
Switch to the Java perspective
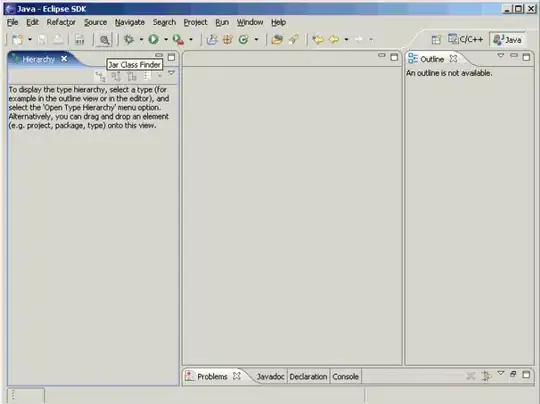tap(507, 40)
